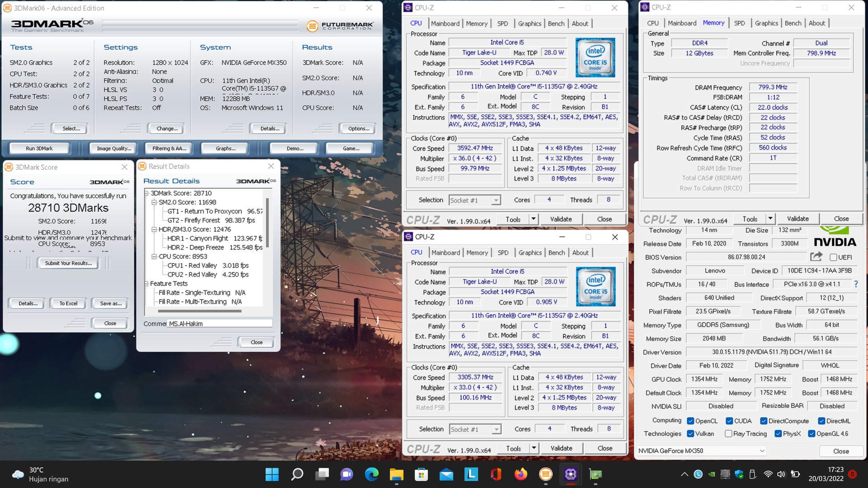Open Microsoft Store taskbar icon
The image size is (868, 488).
[421, 474]
